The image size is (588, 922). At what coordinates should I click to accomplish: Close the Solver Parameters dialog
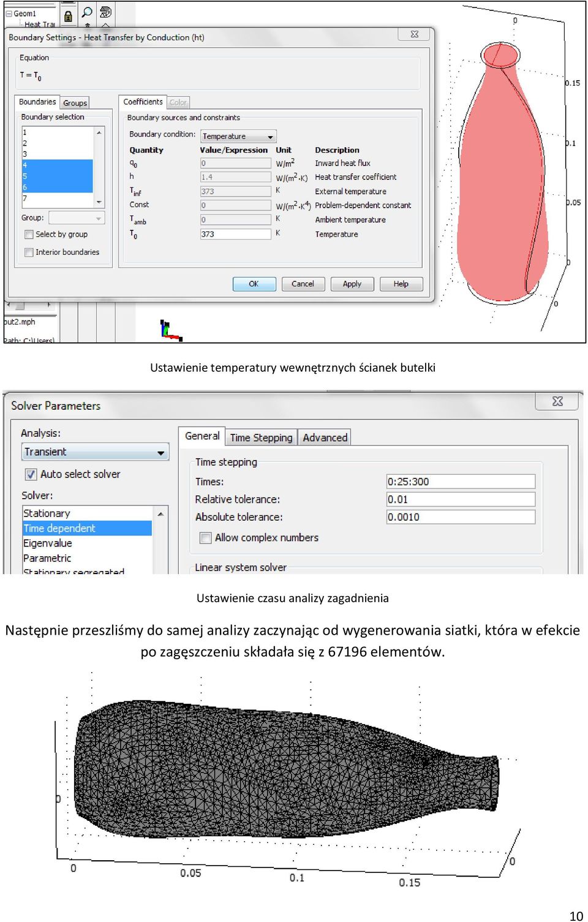click(557, 401)
